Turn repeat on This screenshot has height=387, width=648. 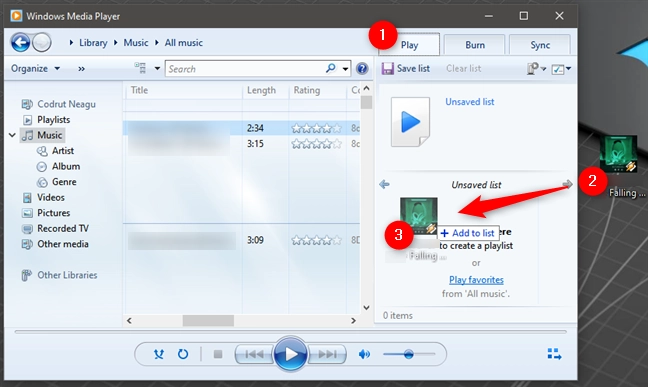coord(183,354)
